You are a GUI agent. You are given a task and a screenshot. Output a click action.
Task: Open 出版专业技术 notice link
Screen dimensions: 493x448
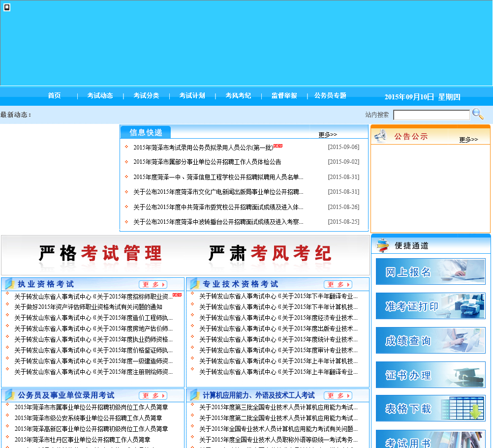click(x=278, y=329)
